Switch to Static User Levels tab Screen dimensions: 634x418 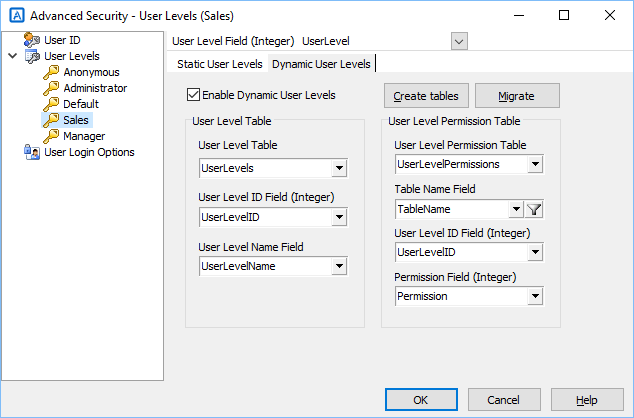pos(220,64)
